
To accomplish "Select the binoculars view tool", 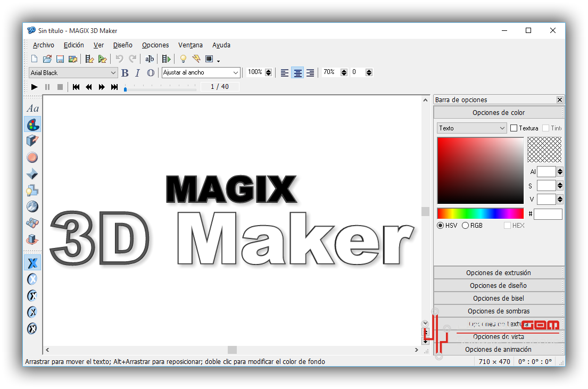I will pos(32,223).
